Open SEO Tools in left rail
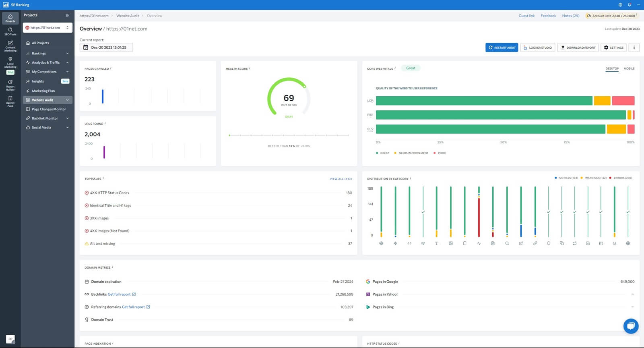The width and height of the screenshot is (644, 348). (x=10, y=31)
